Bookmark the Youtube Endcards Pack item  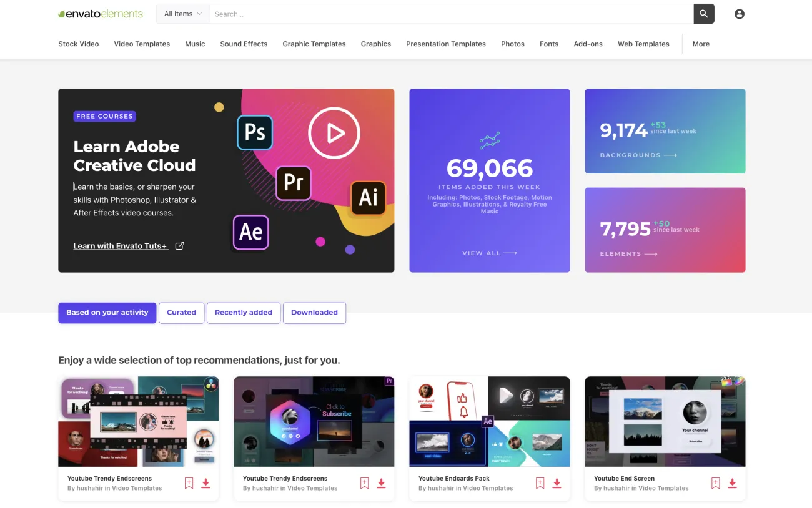540,483
